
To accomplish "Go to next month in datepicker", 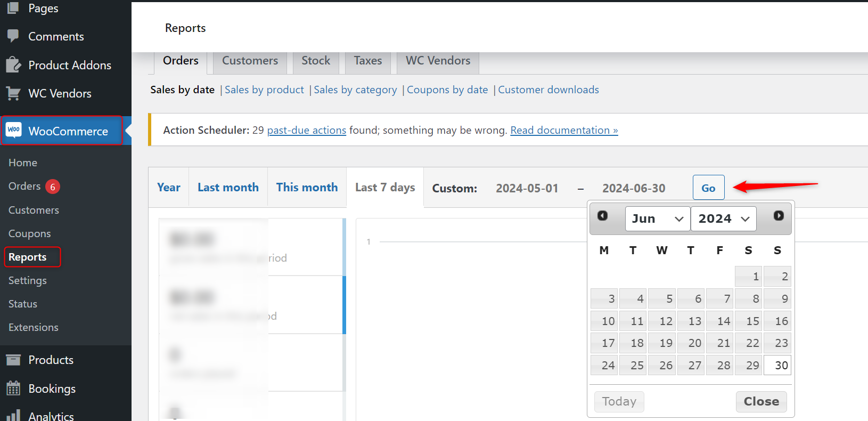I will (779, 216).
